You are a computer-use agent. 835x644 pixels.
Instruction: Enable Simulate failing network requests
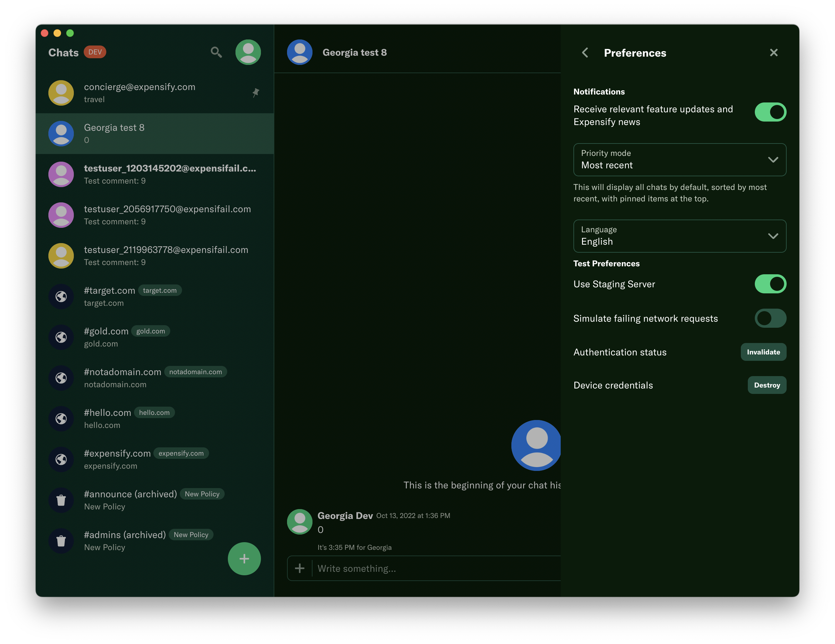(770, 318)
